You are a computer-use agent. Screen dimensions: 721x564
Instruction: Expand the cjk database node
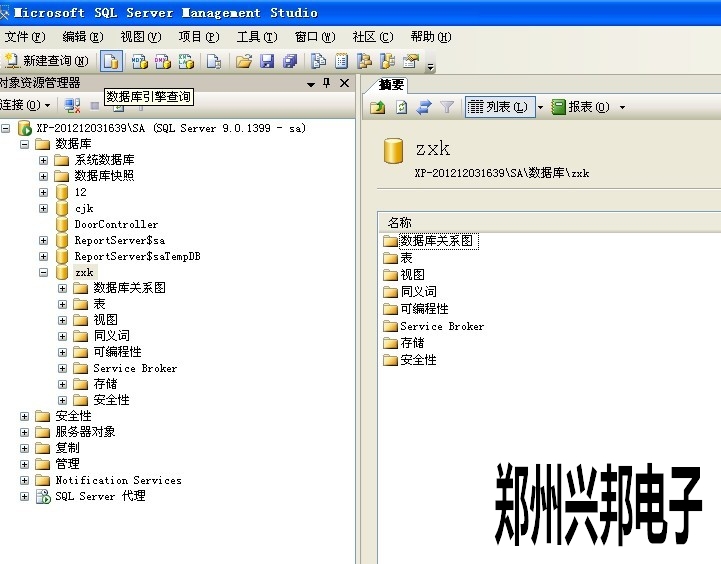44,208
